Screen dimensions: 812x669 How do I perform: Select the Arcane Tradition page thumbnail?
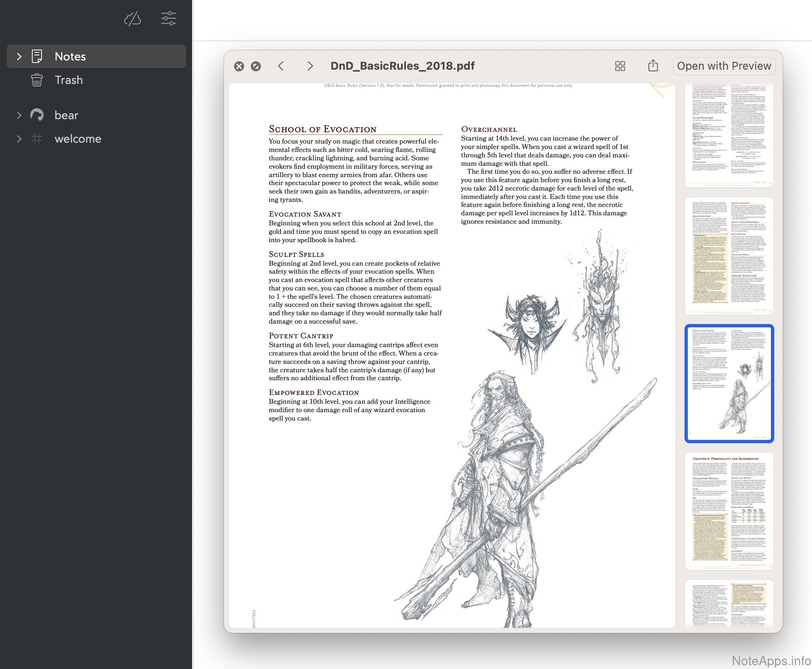pyautogui.click(x=729, y=256)
